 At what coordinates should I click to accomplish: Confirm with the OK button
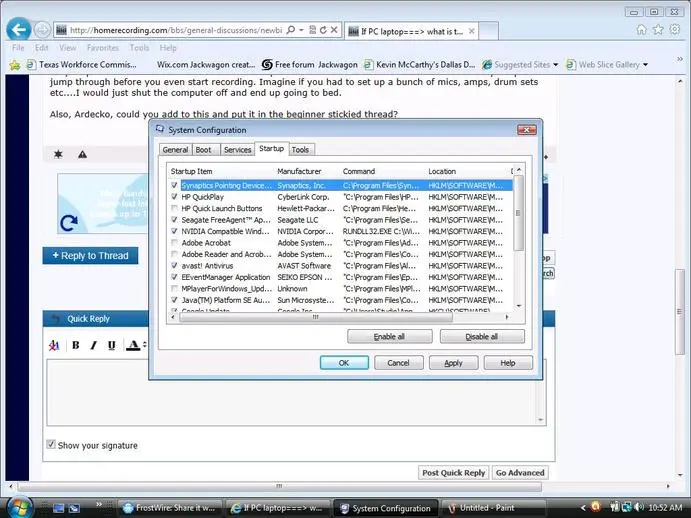coord(344,363)
